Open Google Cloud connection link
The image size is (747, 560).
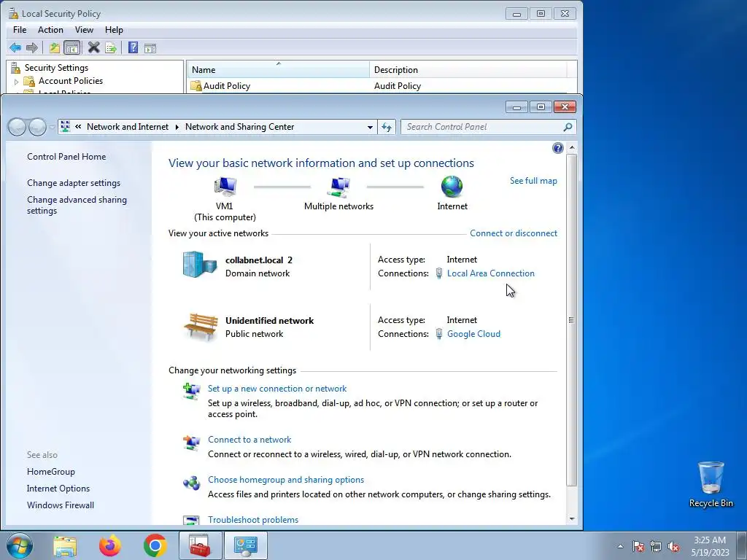pos(473,334)
